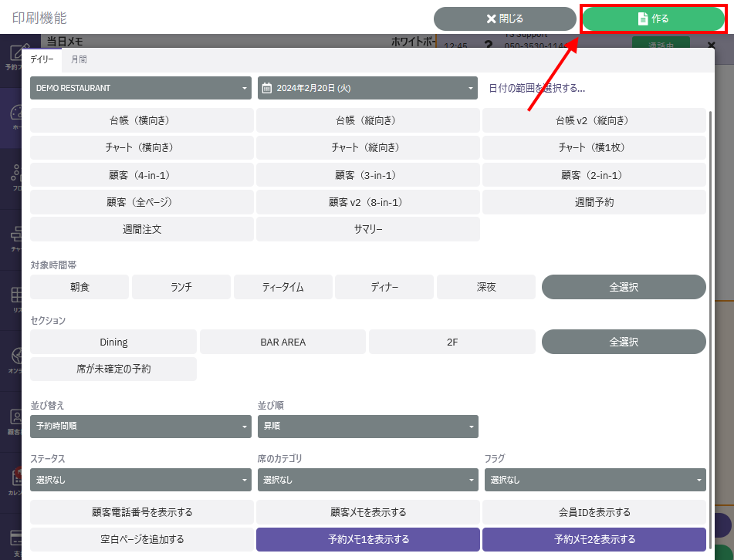This screenshot has width=734, height=560.
Task: Click the customer icon in left sidebar
Action: tap(15, 417)
